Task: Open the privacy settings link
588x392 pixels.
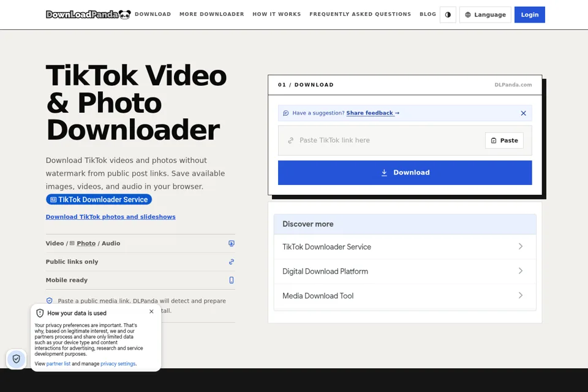Action: [x=118, y=364]
